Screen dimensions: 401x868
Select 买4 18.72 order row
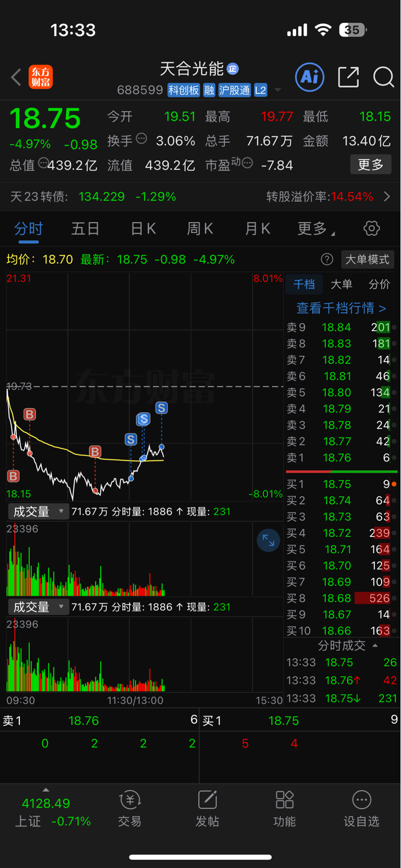(x=342, y=533)
